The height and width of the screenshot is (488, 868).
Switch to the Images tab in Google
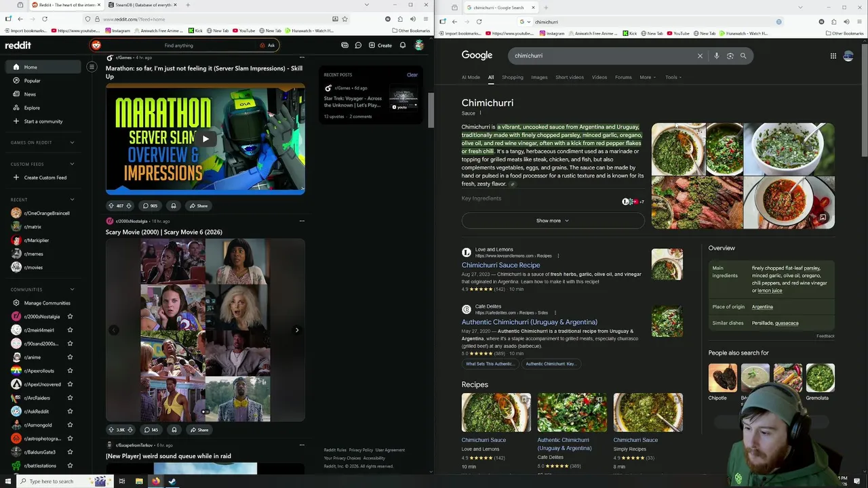[539, 77]
